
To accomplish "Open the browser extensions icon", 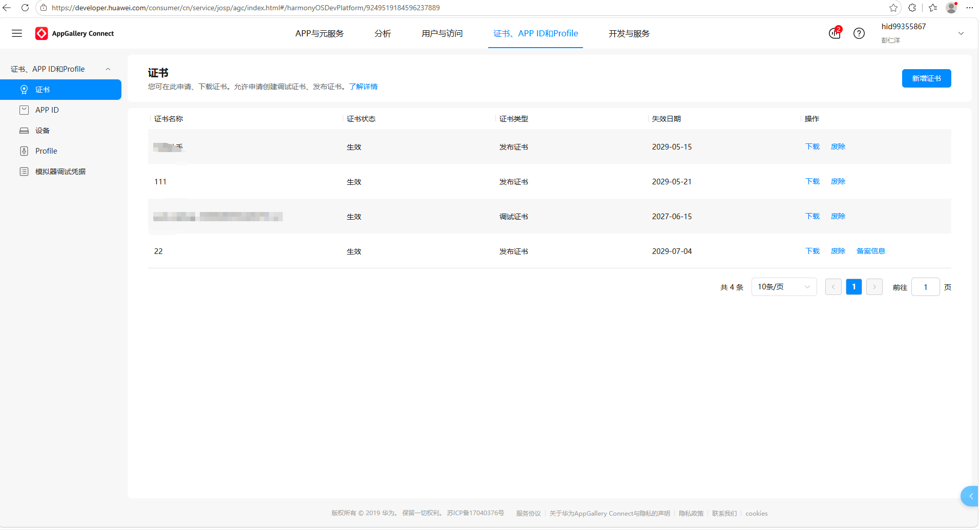I will [x=912, y=8].
